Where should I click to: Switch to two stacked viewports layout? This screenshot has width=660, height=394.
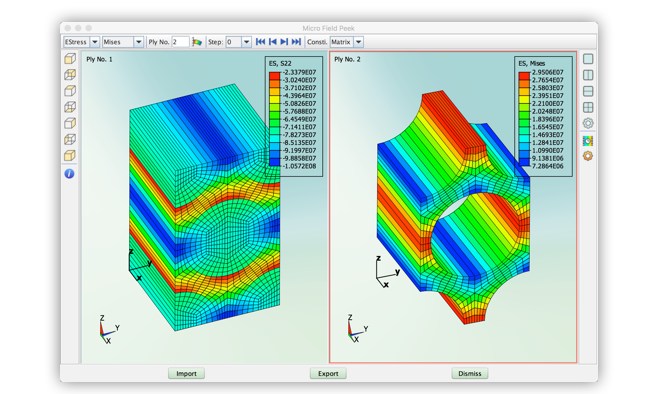588,91
